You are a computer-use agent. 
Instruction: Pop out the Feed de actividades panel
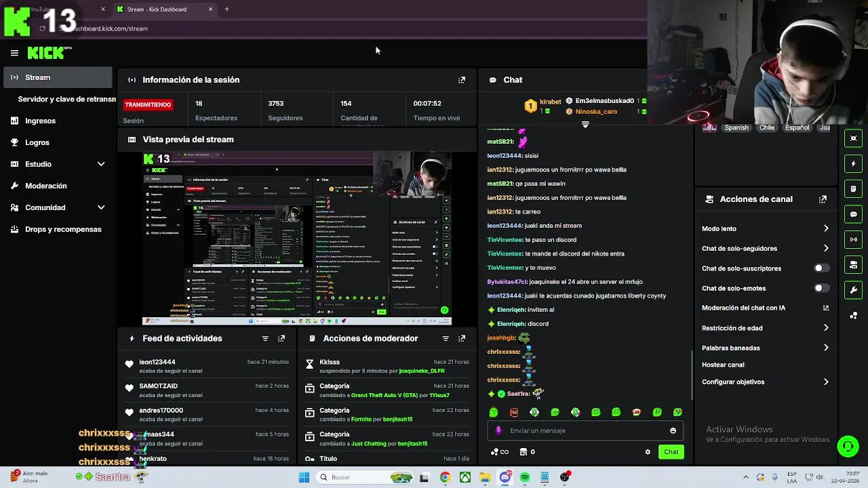click(x=281, y=338)
